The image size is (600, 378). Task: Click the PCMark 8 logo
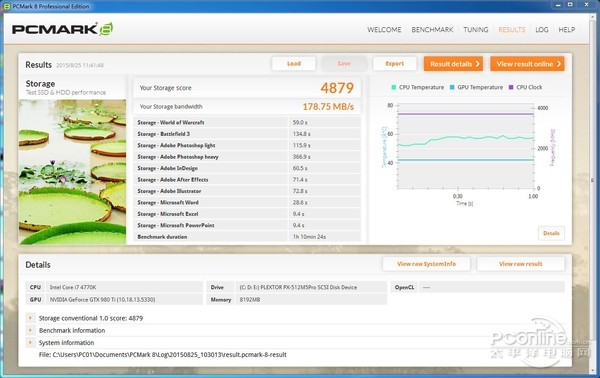[62, 29]
